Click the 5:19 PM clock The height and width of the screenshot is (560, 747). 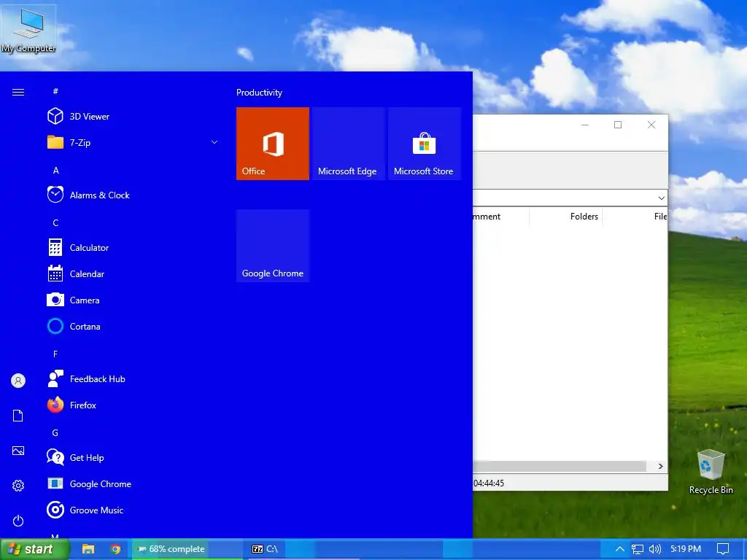pyautogui.click(x=686, y=549)
